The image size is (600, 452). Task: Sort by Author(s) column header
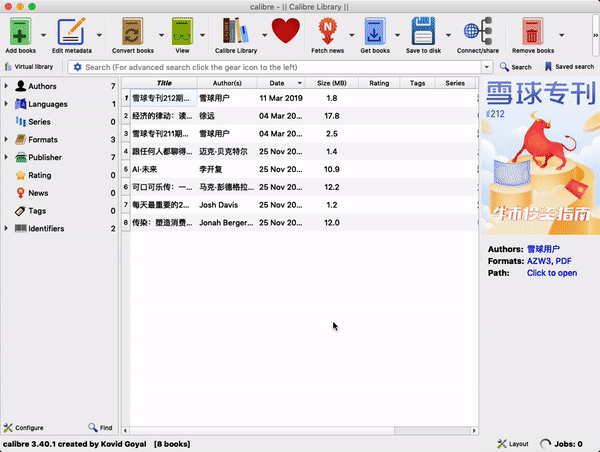[227, 83]
